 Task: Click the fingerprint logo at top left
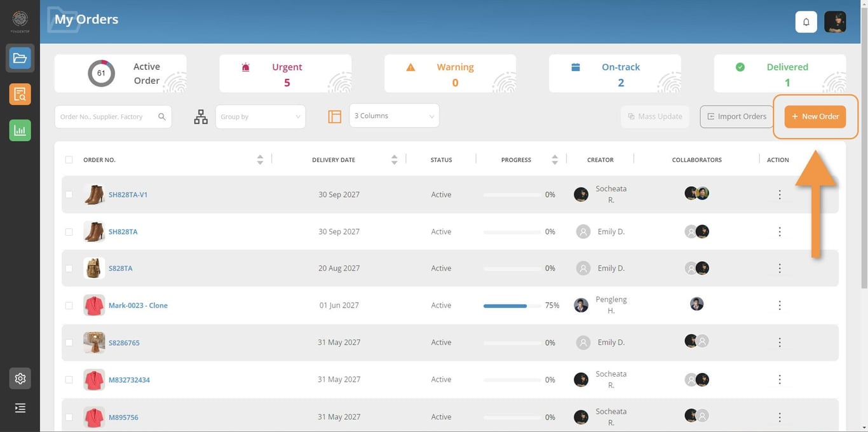[20, 20]
